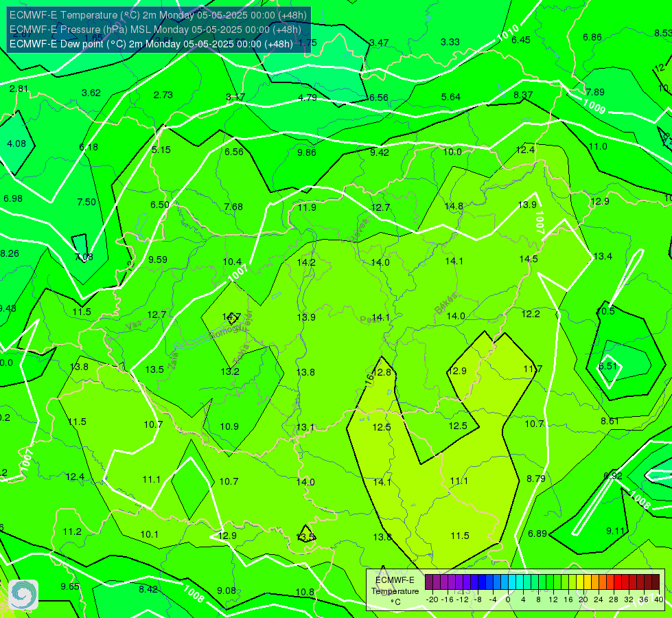Click the 11.0 temperature value

click(x=598, y=147)
